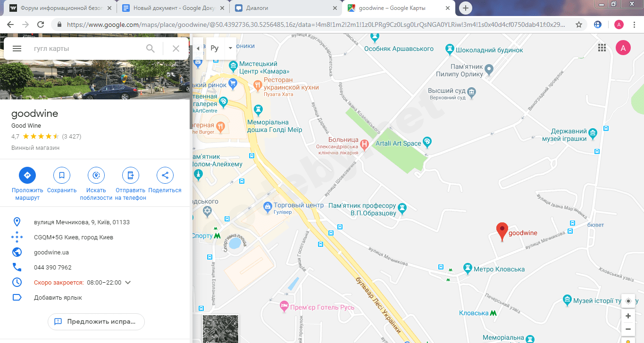Click the 'Сохранить' bookmark icon
The image size is (644, 343).
(62, 175)
